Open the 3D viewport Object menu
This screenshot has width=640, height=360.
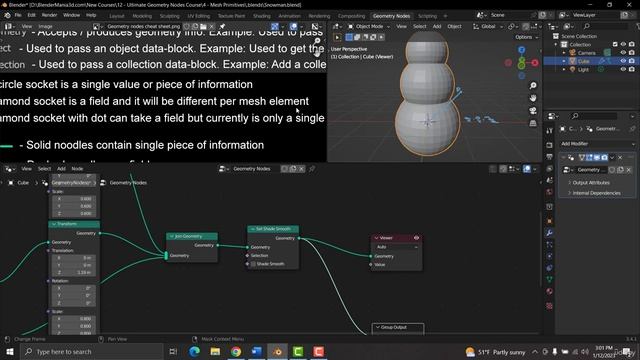click(x=454, y=26)
